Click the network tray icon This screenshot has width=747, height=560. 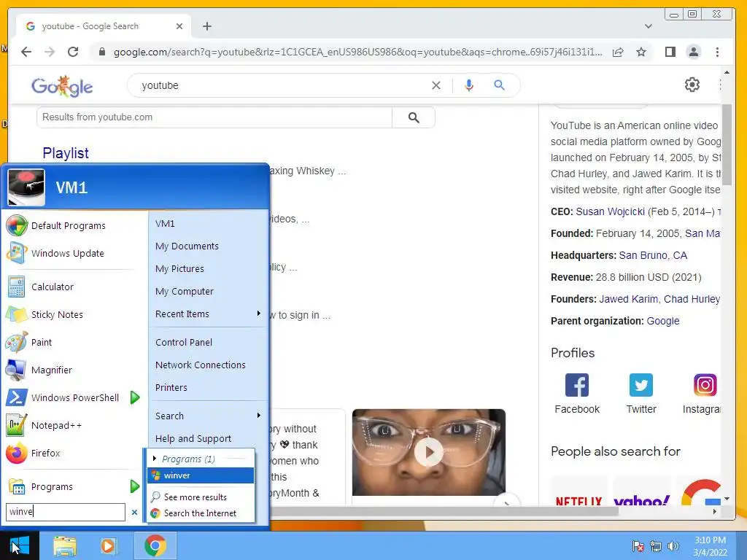656,546
